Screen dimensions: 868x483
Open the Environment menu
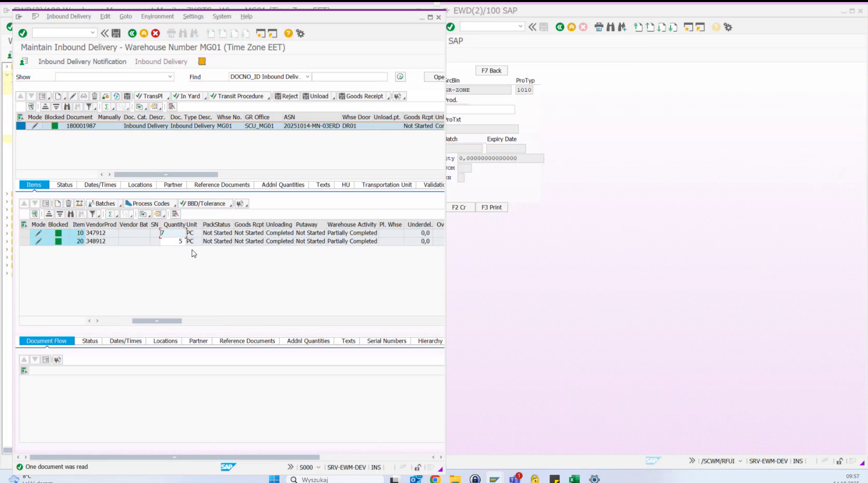tap(158, 16)
